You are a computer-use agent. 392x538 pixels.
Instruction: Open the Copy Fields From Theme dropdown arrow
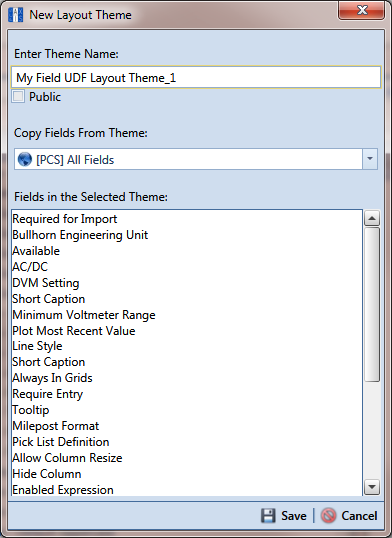pyautogui.click(x=370, y=159)
